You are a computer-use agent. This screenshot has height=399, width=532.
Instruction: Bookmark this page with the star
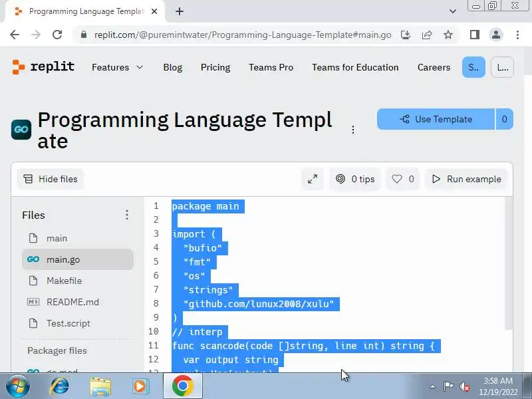(x=448, y=35)
